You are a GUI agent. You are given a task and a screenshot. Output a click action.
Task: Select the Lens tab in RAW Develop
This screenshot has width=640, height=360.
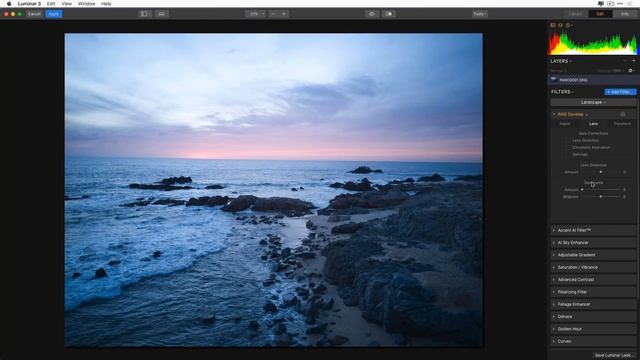593,124
